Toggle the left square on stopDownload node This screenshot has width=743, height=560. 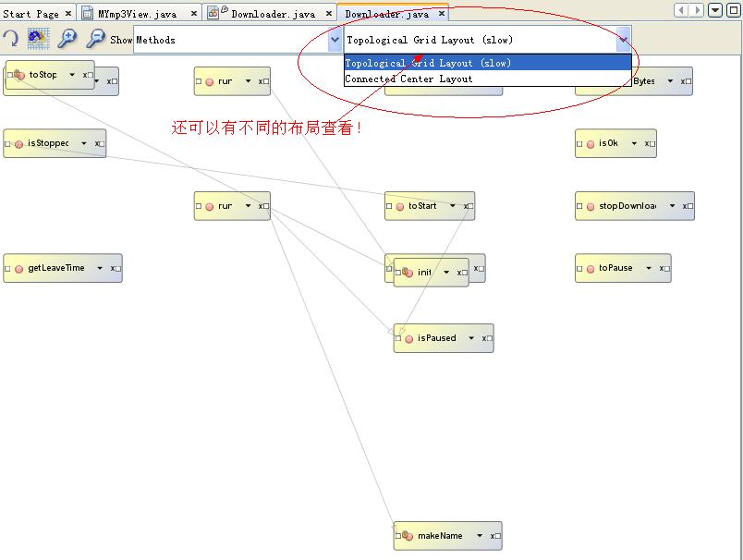(579, 206)
